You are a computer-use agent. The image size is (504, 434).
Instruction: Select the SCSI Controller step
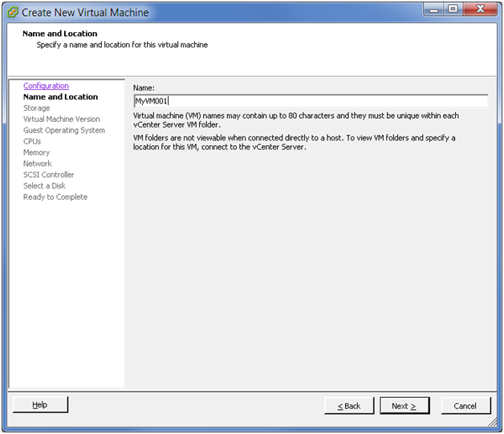48,175
